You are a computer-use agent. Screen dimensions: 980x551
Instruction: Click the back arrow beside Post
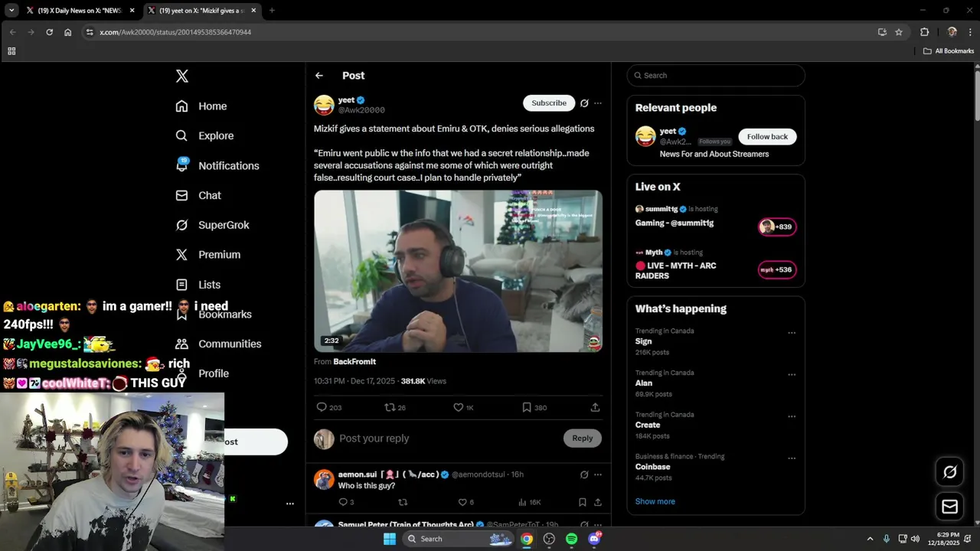pos(319,76)
